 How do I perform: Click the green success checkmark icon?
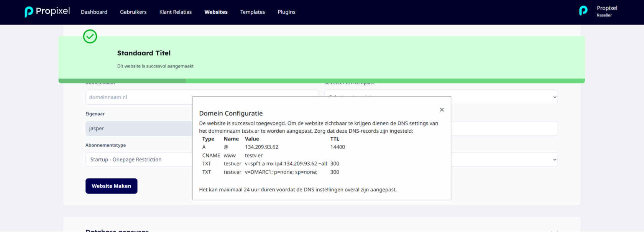[x=90, y=36]
